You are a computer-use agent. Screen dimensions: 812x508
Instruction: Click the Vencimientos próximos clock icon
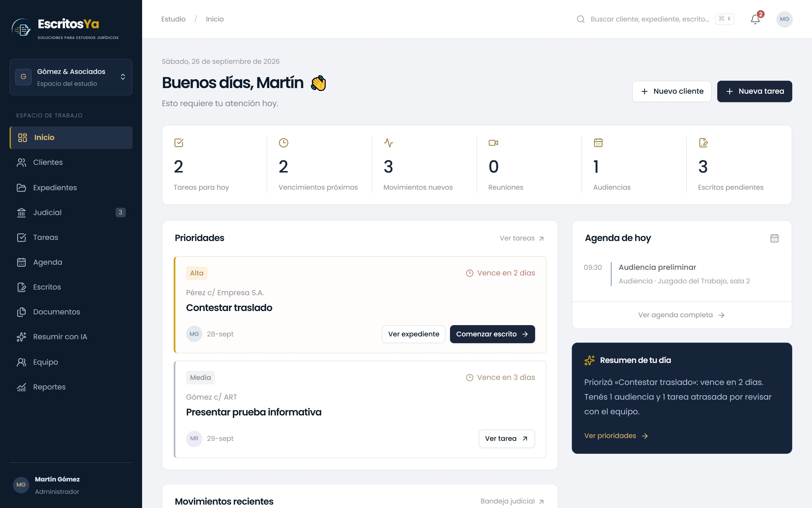(284, 143)
